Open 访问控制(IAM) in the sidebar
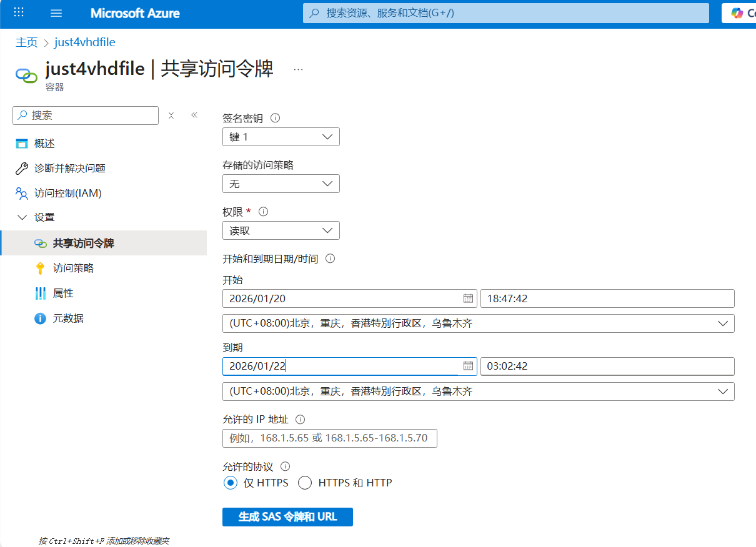The image size is (756, 547). 67,194
